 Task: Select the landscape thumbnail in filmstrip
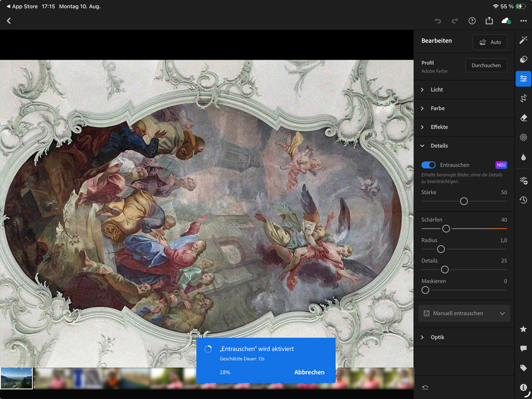(16, 378)
